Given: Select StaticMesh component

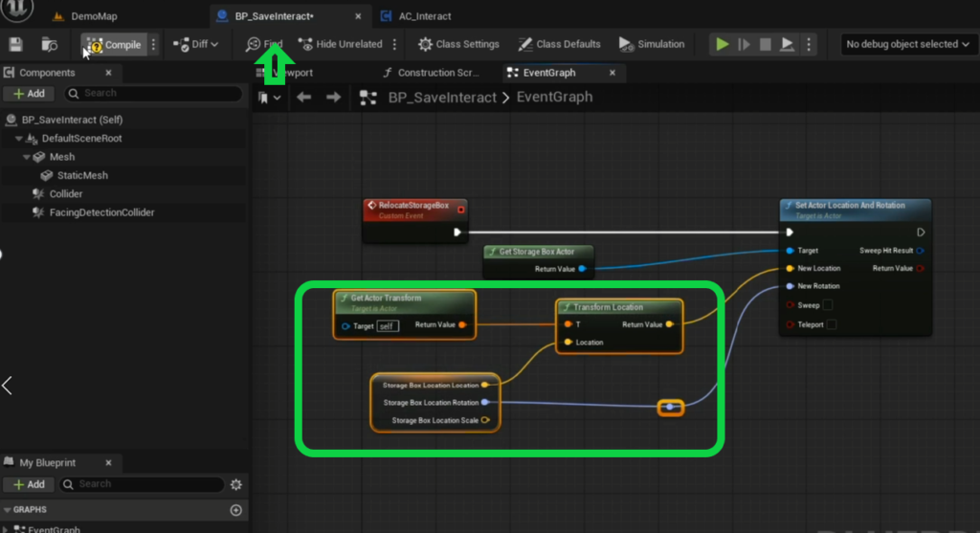Looking at the screenshot, I should coord(82,175).
